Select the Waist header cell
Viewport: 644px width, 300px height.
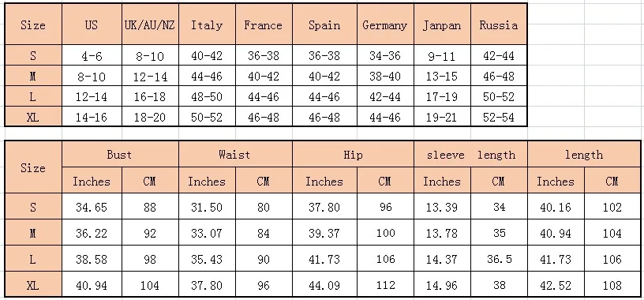pyautogui.click(x=235, y=155)
